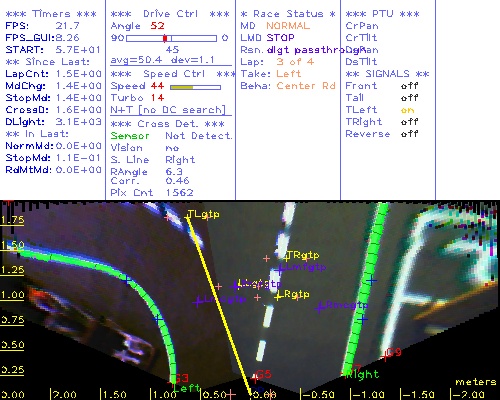
Task: Click the S. Line value 'Right'
Action: (180, 160)
